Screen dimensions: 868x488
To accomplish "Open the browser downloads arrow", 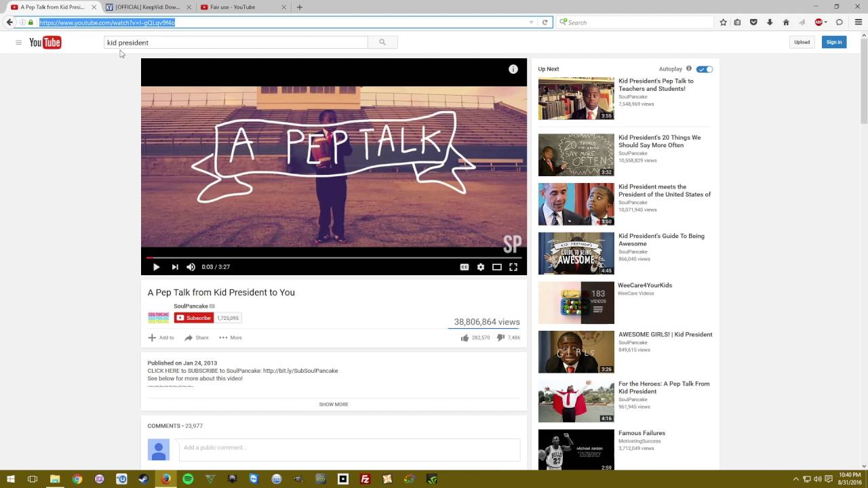I will [x=770, y=22].
